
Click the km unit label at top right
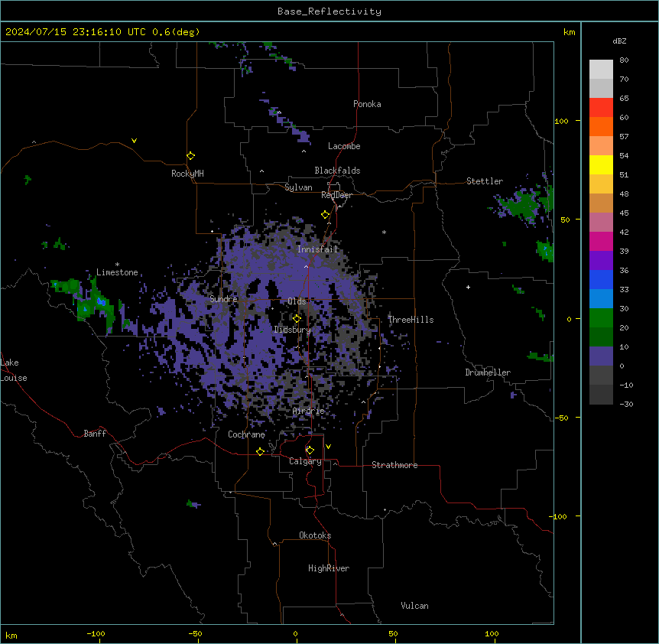click(x=570, y=32)
